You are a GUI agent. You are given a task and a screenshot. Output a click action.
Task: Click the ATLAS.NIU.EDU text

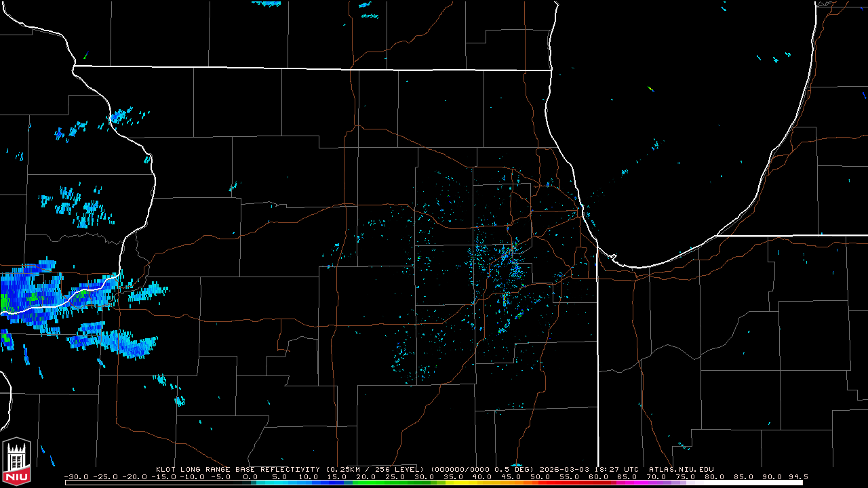[681, 469]
